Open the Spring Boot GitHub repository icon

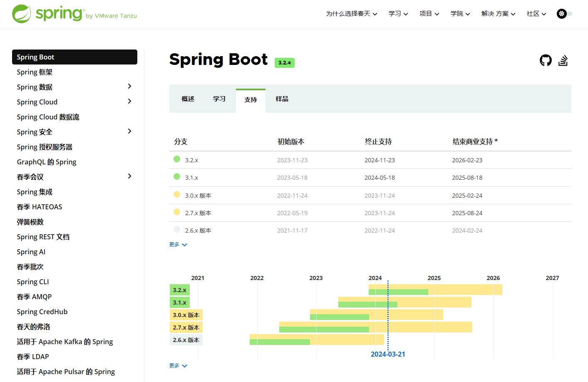coord(546,60)
